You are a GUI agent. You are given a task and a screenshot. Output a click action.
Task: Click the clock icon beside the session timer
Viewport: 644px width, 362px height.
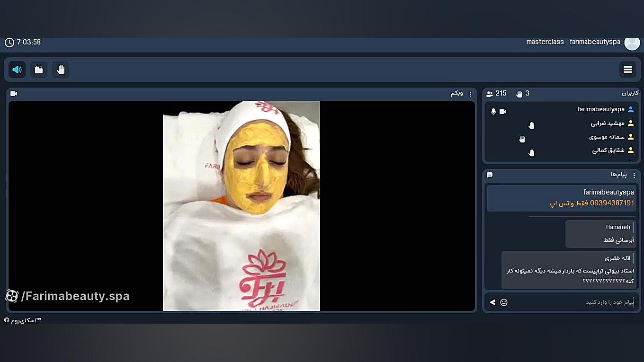(x=9, y=43)
